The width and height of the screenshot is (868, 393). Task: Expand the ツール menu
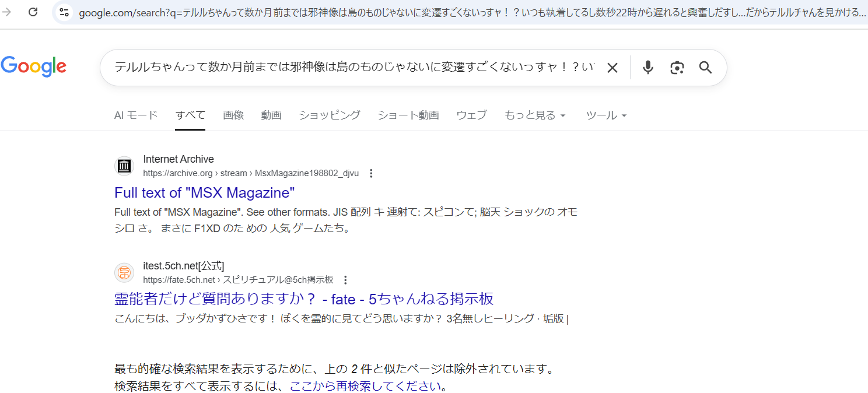point(606,115)
